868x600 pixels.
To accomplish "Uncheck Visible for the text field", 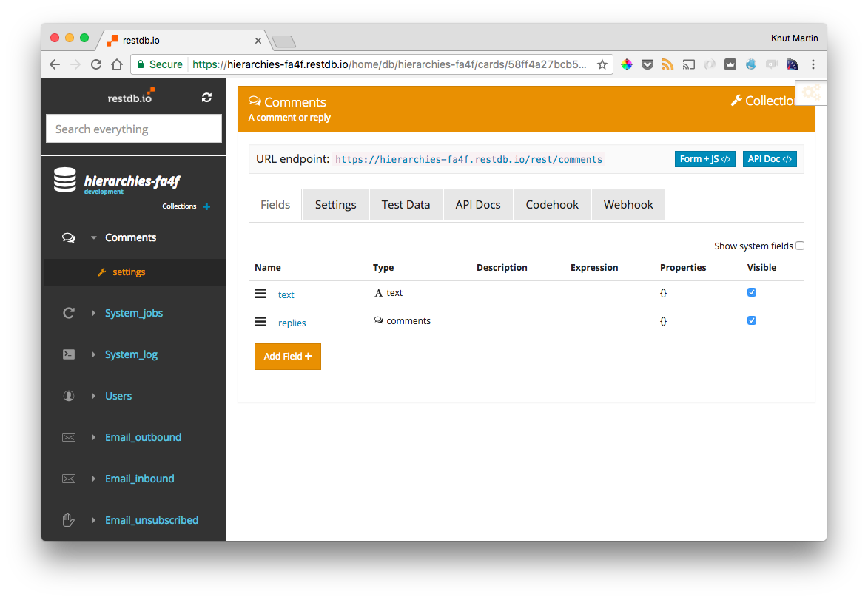I will pos(752,292).
